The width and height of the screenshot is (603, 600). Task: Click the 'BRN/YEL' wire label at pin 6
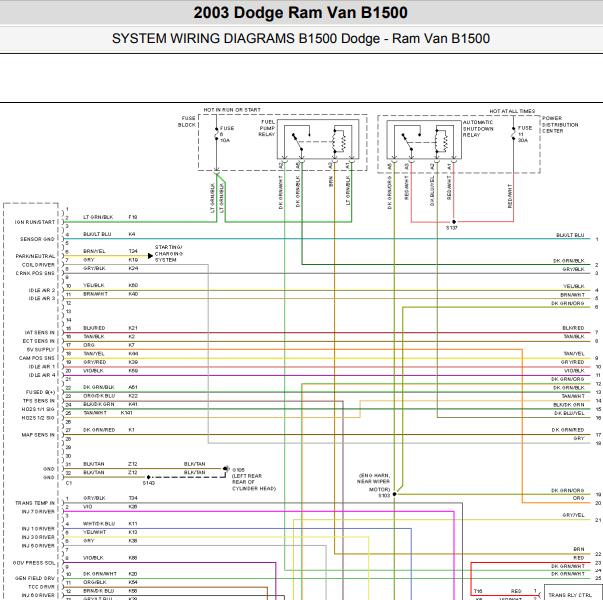(94, 251)
